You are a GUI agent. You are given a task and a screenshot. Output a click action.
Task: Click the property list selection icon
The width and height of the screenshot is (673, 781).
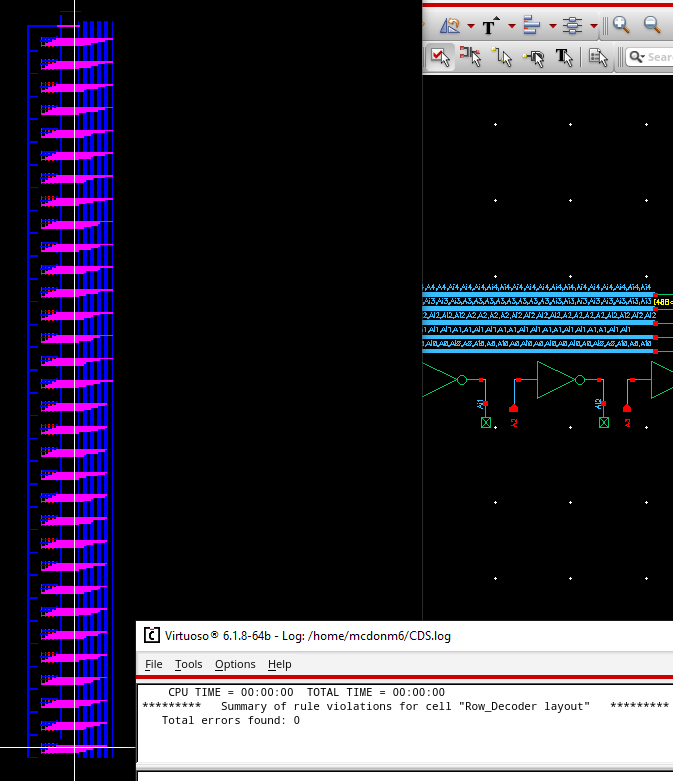598,57
